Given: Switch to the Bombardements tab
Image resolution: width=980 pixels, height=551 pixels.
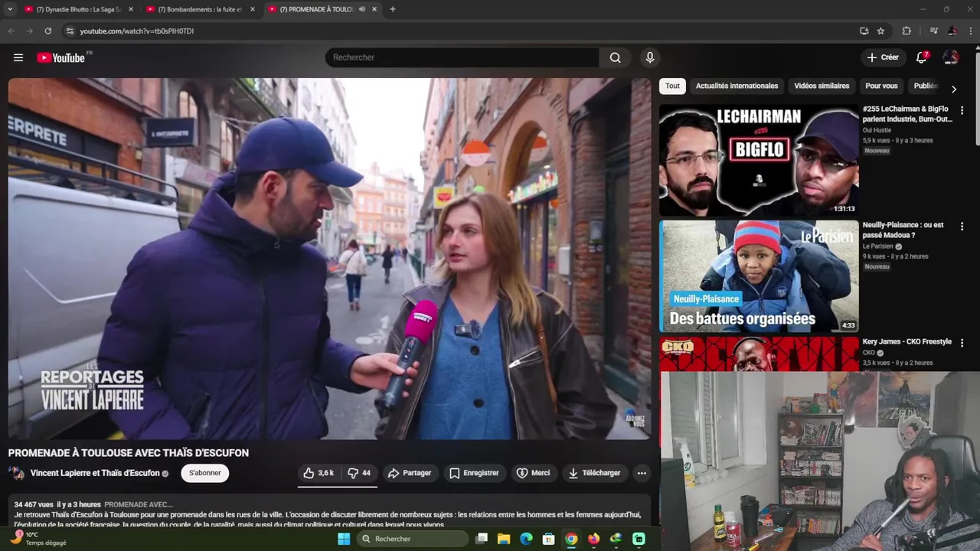Looking at the screenshot, I should [201, 9].
